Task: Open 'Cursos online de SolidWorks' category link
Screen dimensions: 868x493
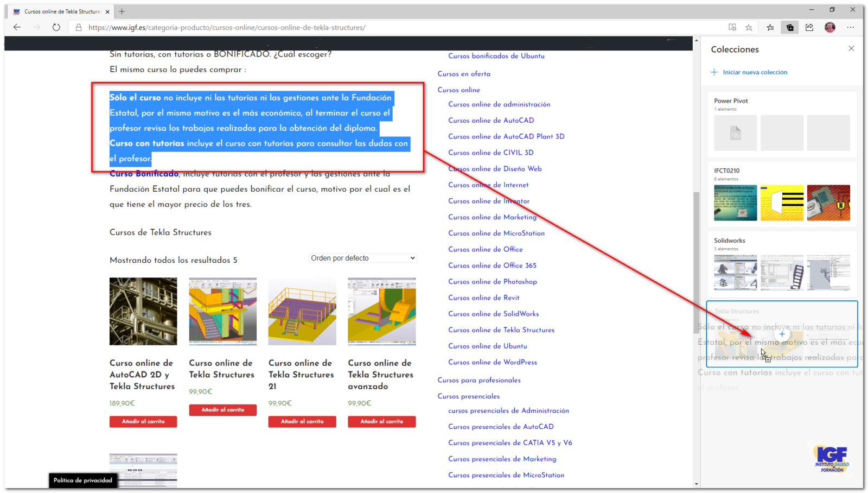Action: point(493,314)
